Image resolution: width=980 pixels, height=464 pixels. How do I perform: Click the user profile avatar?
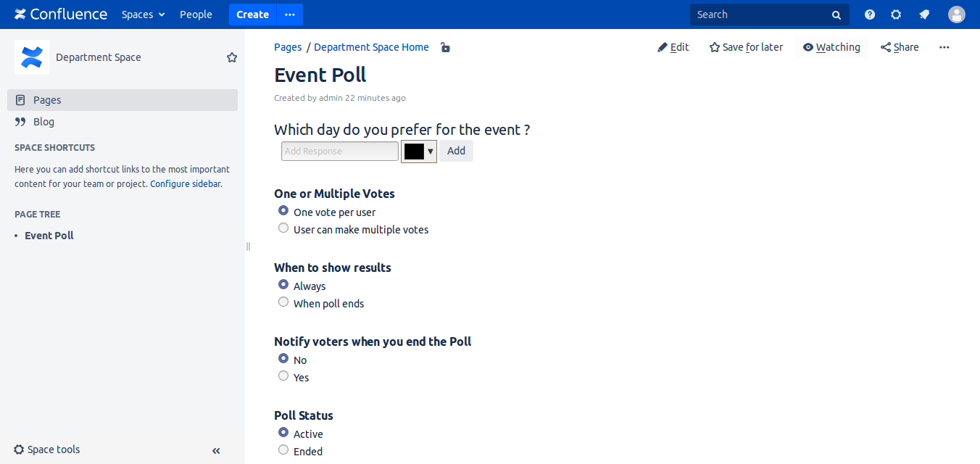tap(957, 14)
